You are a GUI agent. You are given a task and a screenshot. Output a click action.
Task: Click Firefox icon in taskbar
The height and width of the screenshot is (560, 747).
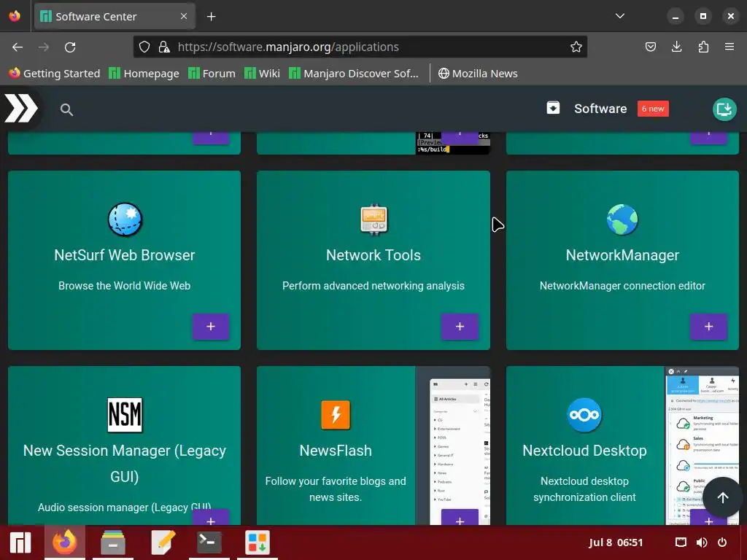[x=65, y=542]
